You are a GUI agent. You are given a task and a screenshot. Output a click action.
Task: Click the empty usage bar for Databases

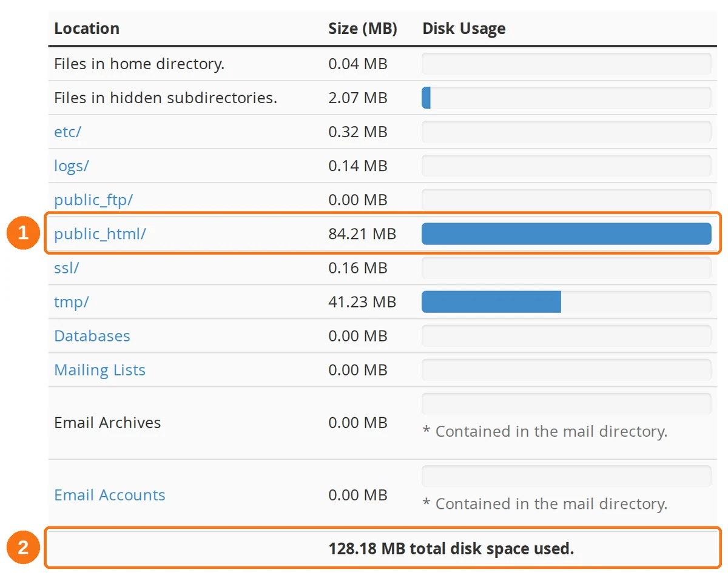click(566, 335)
